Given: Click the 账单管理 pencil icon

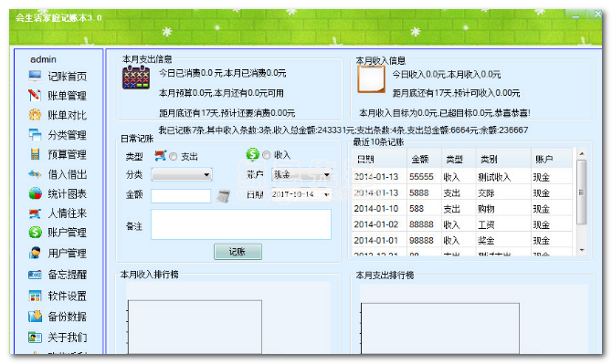Looking at the screenshot, I should 35,95.
